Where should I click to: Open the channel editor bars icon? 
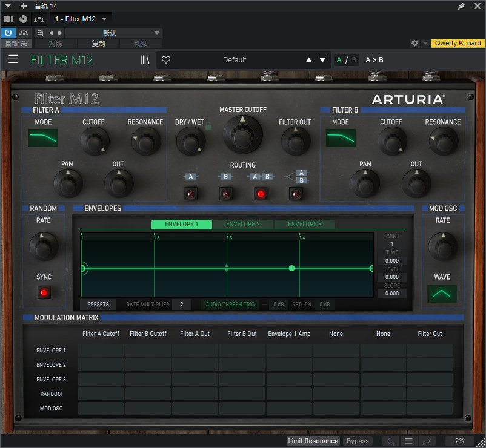tap(8, 19)
